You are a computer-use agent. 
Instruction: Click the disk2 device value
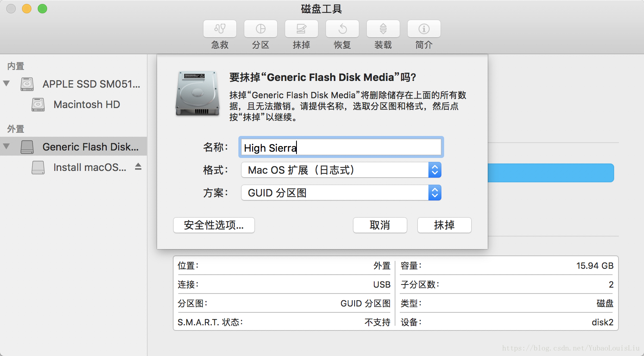pos(602,322)
